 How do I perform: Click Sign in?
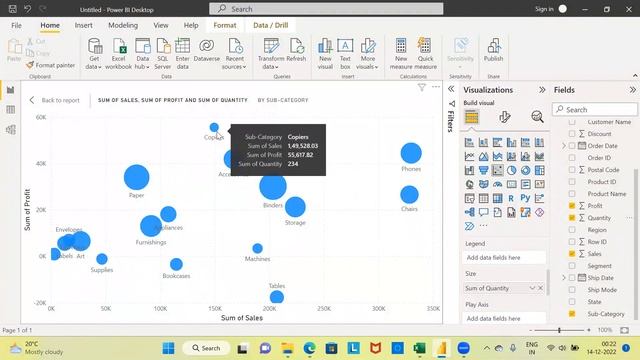pyautogui.click(x=544, y=9)
